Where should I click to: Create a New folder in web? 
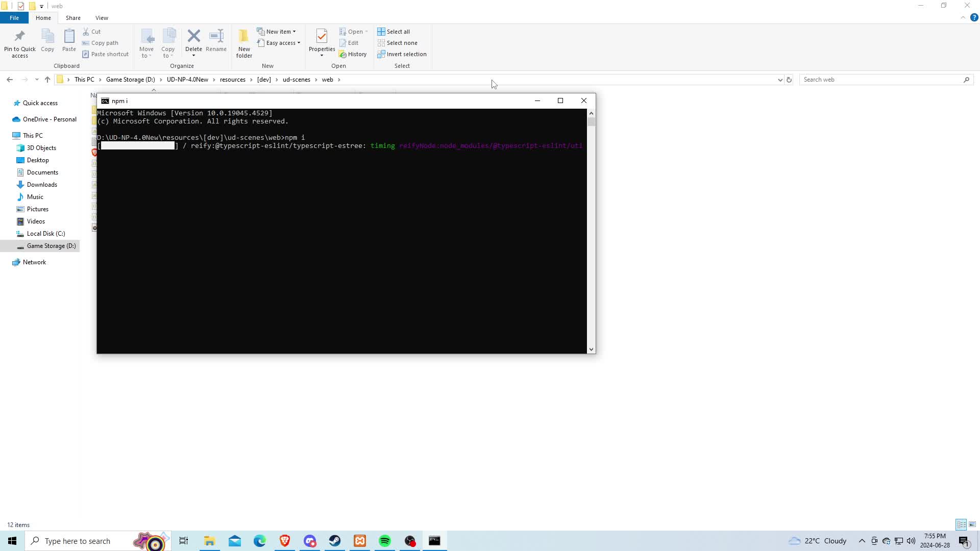(x=243, y=43)
